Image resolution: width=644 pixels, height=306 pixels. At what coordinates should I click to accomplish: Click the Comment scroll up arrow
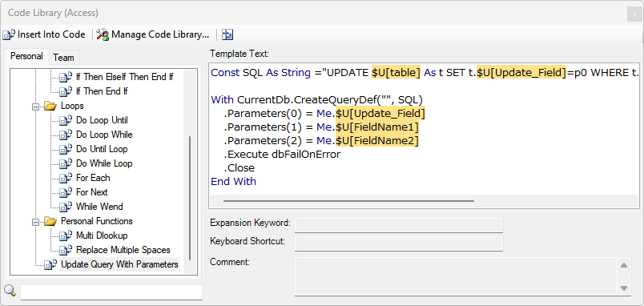624,265
